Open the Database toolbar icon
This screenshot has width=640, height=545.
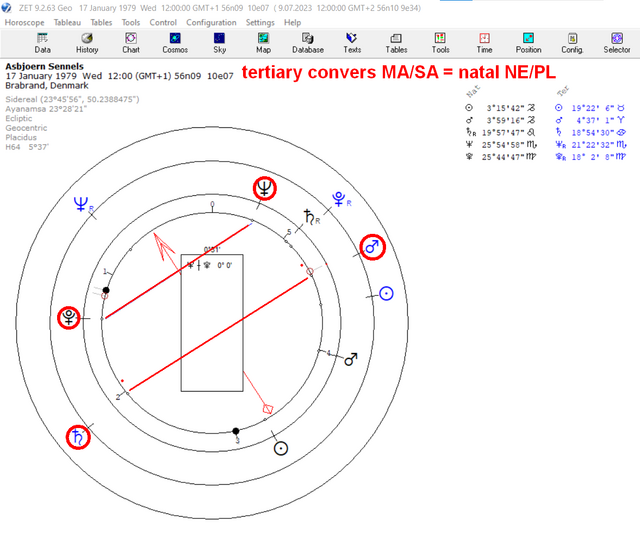(x=308, y=43)
